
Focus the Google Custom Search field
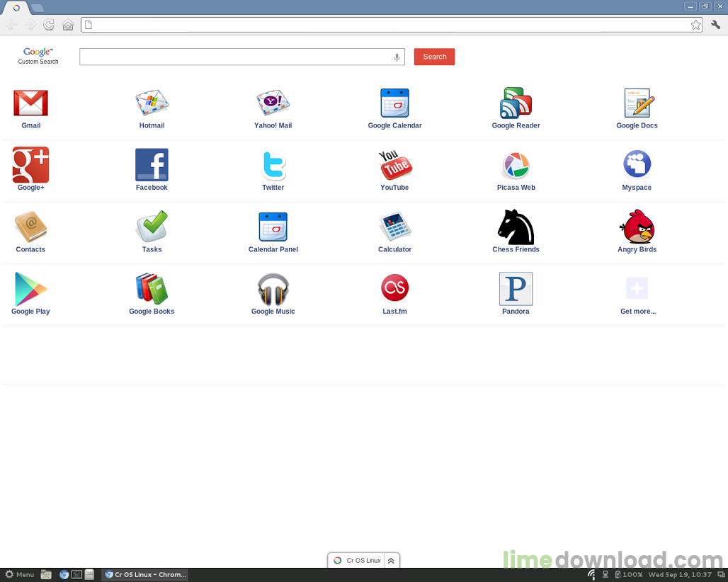point(242,57)
